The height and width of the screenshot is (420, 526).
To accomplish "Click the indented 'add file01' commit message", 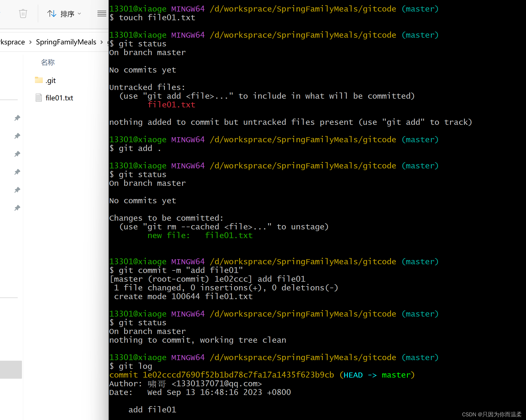I will [x=153, y=410].
